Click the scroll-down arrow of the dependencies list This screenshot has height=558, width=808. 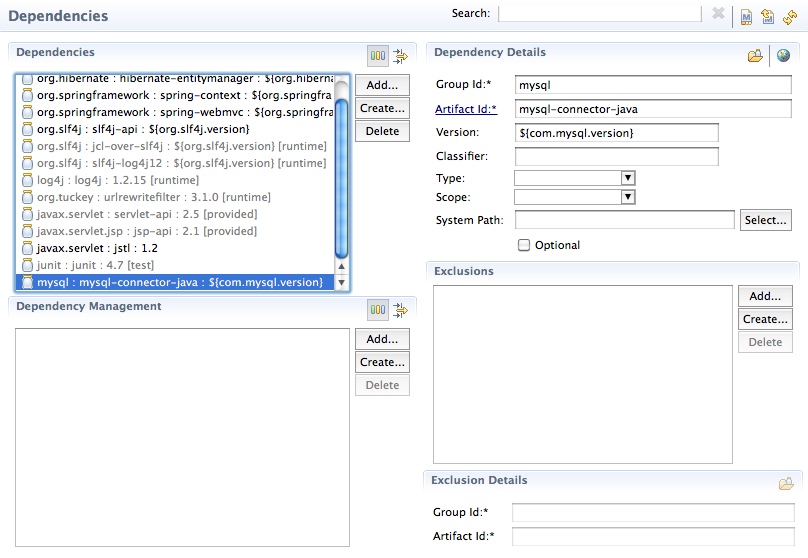pos(341,282)
